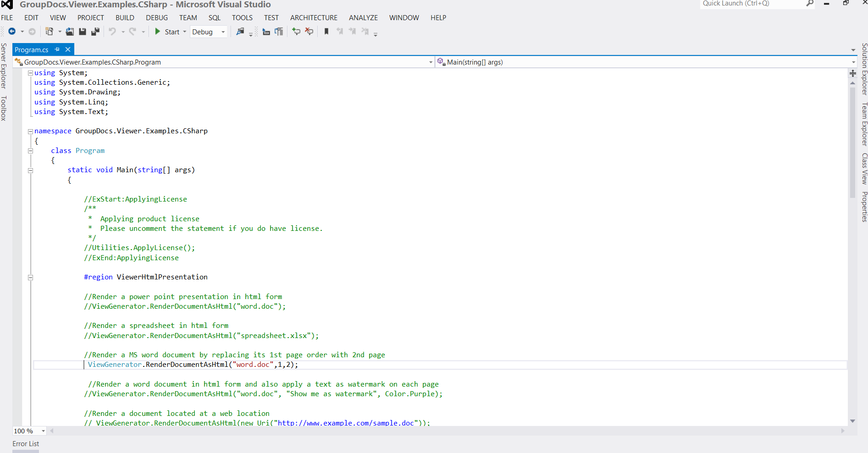Open the Properties side tab
The width and height of the screenshot is (868, 453).
pos(864,207)
